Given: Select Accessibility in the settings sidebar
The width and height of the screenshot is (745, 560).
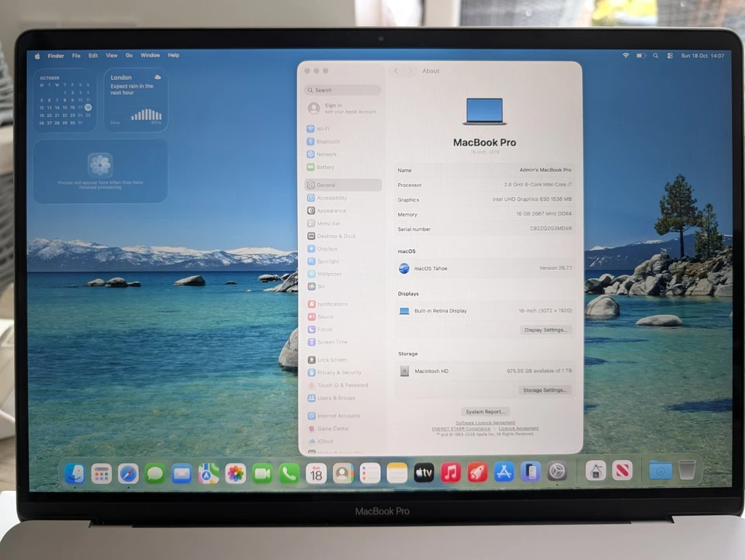Looking at the screenshot, I should click(343, 198).
